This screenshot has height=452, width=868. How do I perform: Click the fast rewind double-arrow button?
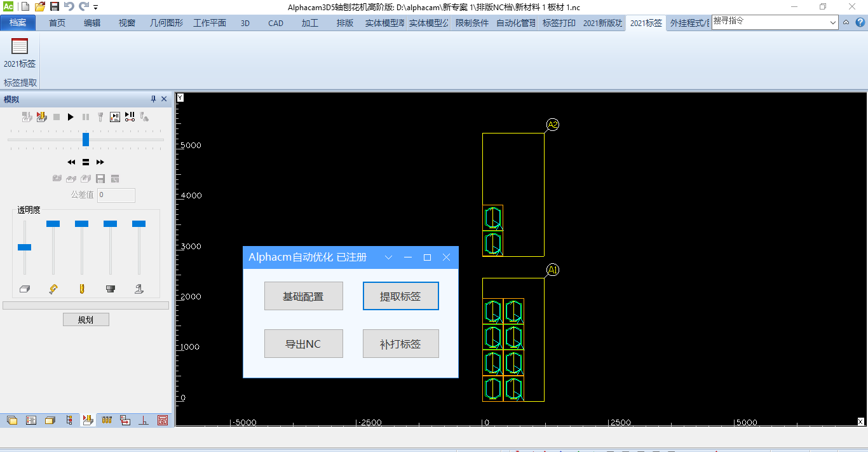click(71, 162)
